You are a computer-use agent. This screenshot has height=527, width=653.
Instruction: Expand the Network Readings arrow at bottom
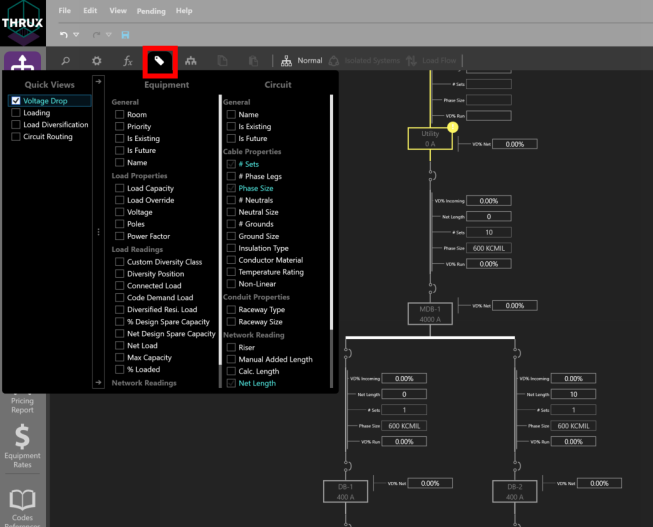(97, 382)
